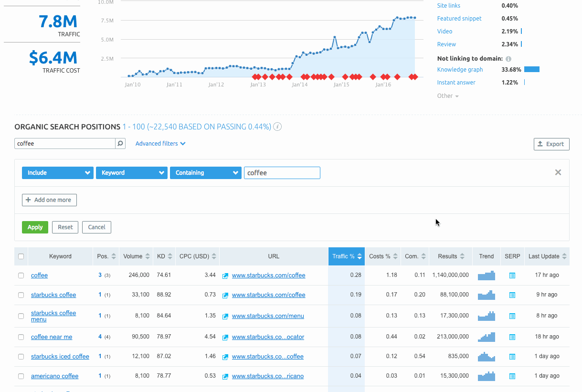Open external link icon for americano coffee row

(x=226, y=376)
